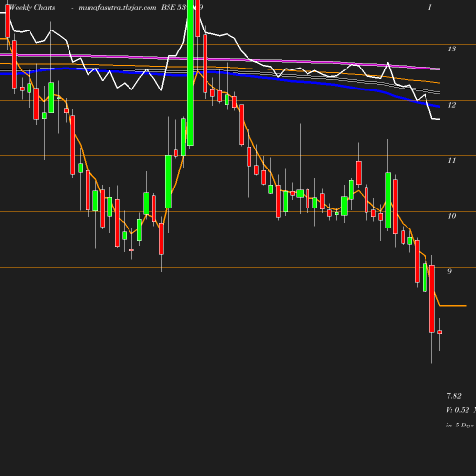This screenshot has width=476, height=476.
Task: Select the price axis label 9
Action: [449, 271]
